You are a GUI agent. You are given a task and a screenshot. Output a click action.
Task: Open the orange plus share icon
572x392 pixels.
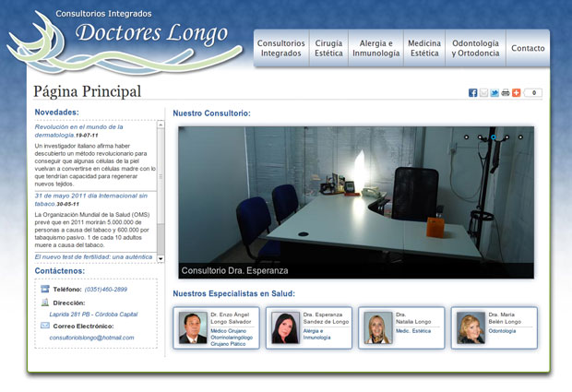point(516,92)
